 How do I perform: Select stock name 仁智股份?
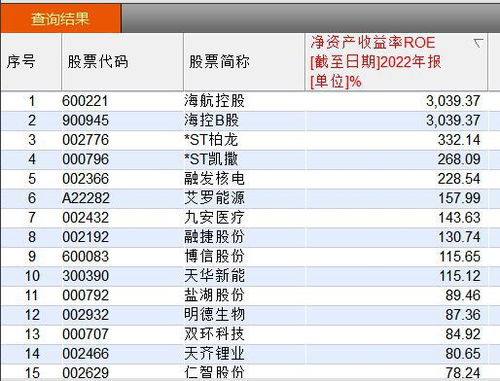point(214,373)
